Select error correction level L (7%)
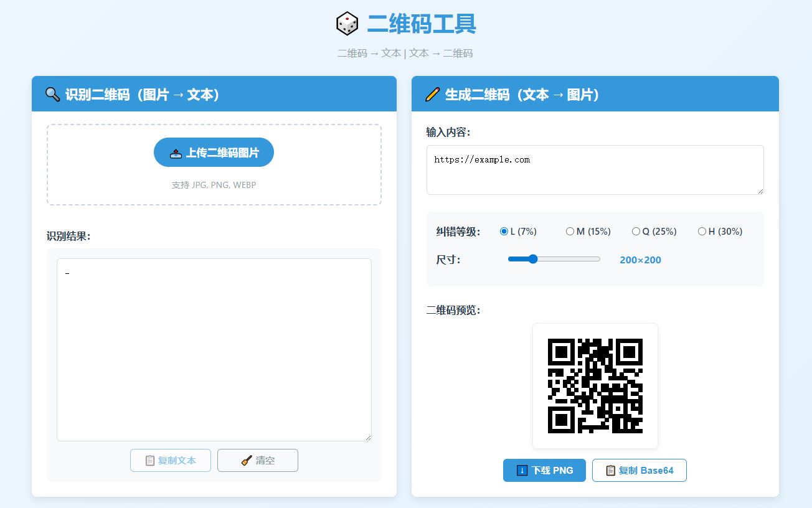Viewport: 812px width, 508px height. [x=504, y=232]
